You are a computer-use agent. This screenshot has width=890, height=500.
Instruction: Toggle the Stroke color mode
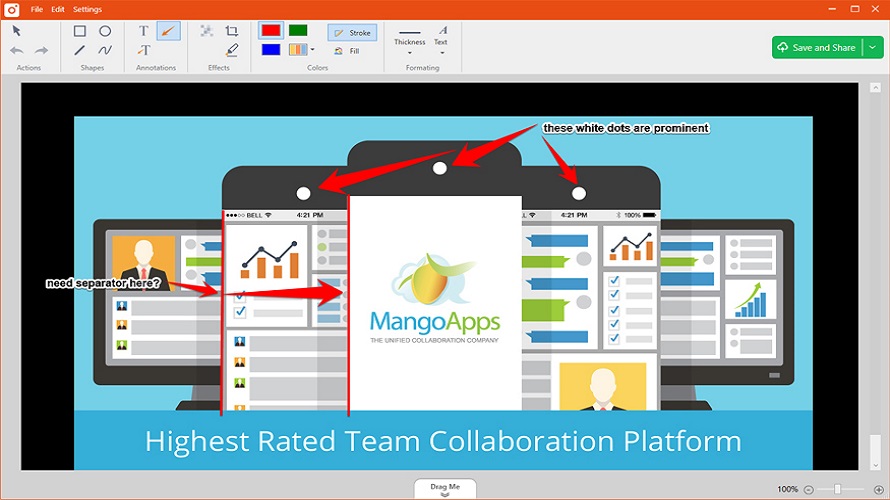point(352,33)
